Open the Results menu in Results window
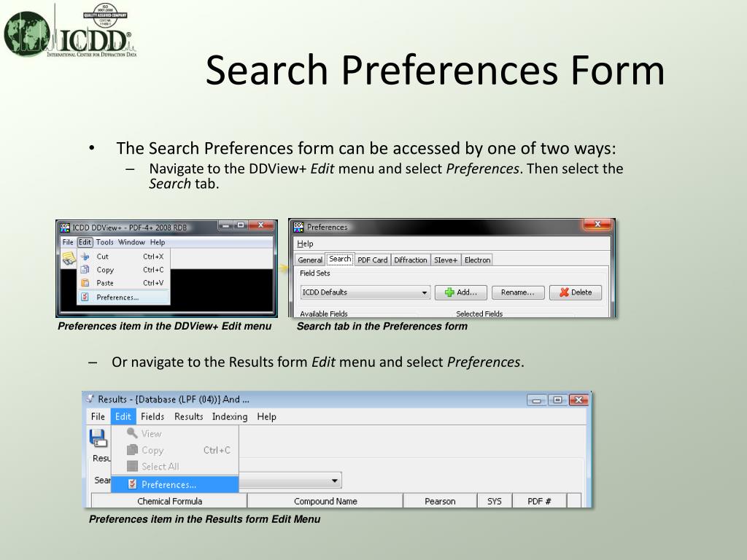The width and height of the screenshot is (747, 560). click(189, 416)
